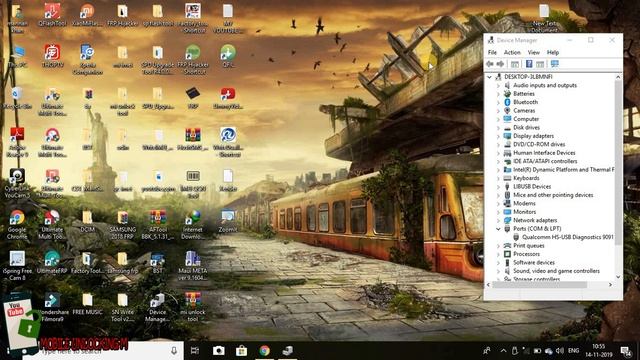Expand the Processors node
Viewport: 640px width, 360px height.
(498, 254)
